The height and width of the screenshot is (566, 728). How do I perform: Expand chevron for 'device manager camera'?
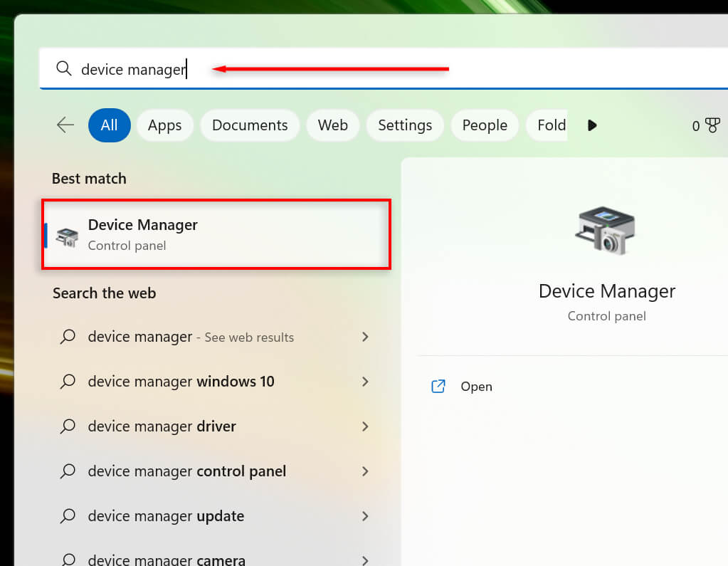tap(365, 560)
